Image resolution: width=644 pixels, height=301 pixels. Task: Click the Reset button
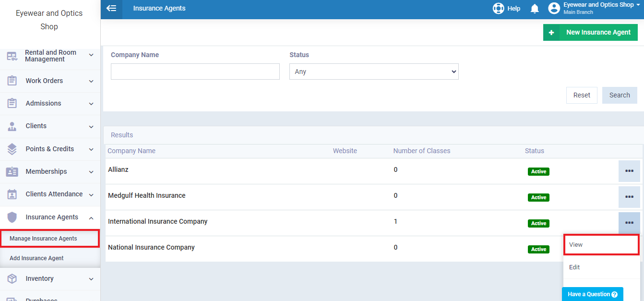pyautogui.click(x=582, y=95)
